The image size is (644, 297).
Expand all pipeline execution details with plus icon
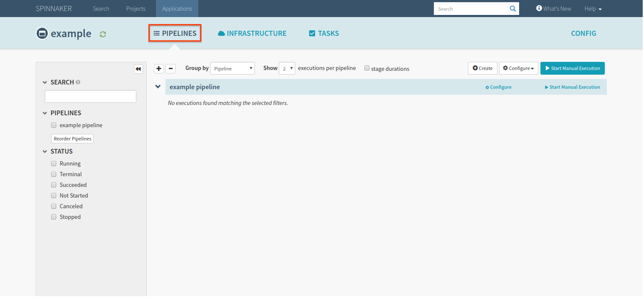pos(159,68)
